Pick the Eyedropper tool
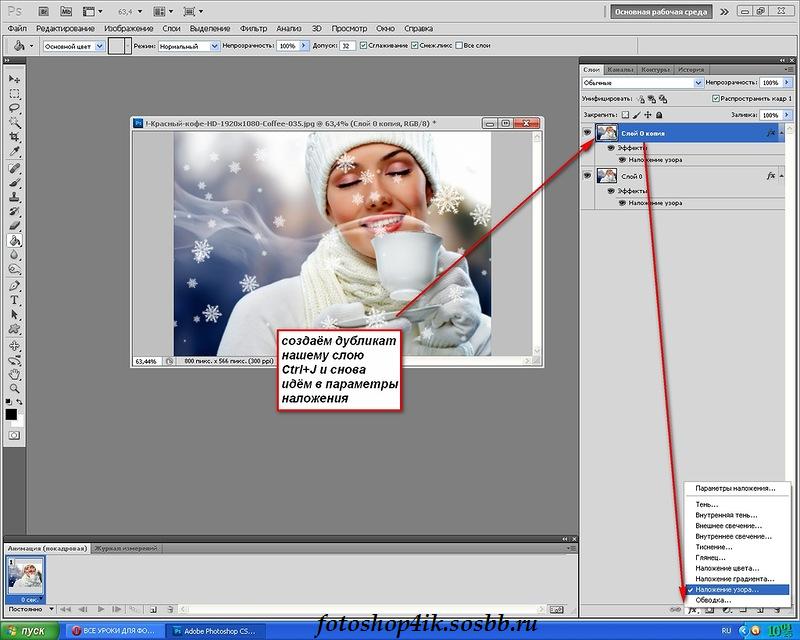The height and width of the screenshot is (640, 800). [x=14, y=152]
